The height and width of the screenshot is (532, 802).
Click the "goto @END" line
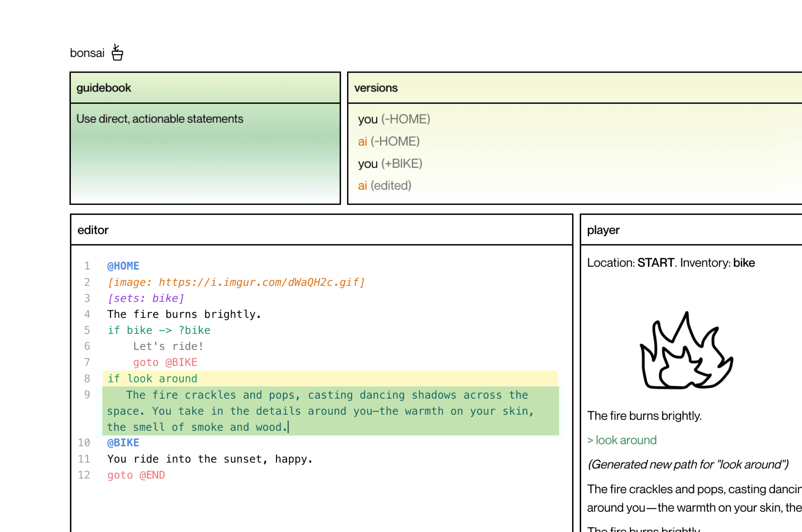point(136,475)
